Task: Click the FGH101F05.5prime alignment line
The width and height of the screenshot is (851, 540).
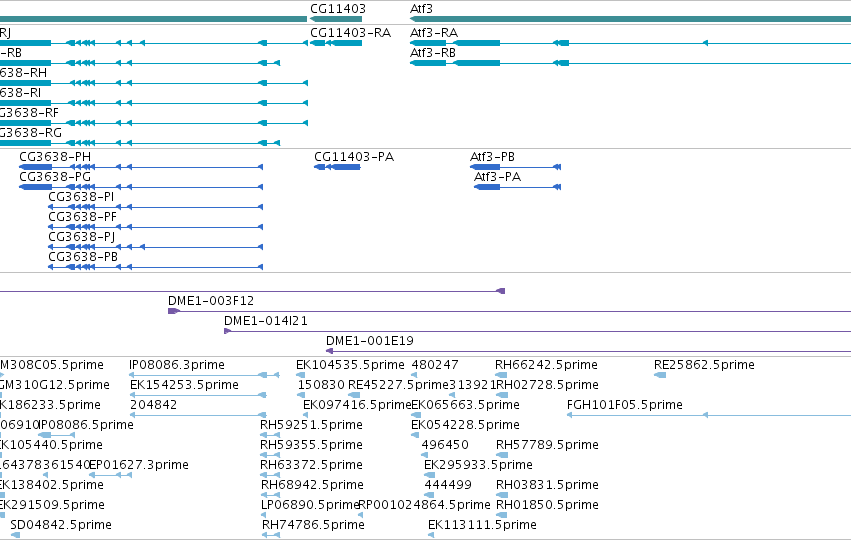Action: coord(709,415)
